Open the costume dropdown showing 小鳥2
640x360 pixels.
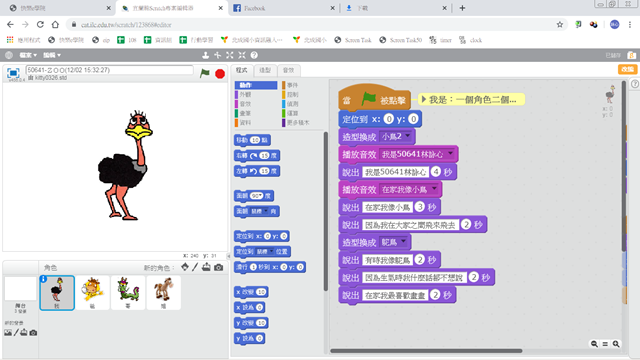click(x=396, y=136)
